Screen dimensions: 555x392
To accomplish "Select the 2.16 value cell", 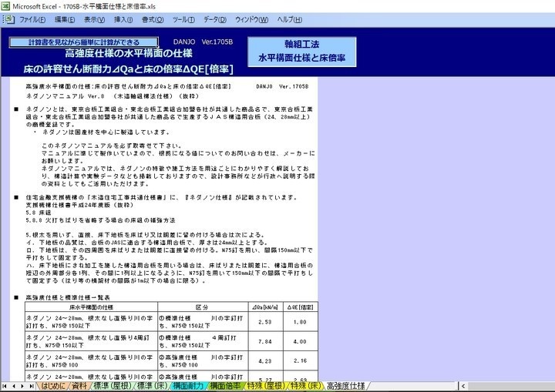I will click(x=300, y=361).
